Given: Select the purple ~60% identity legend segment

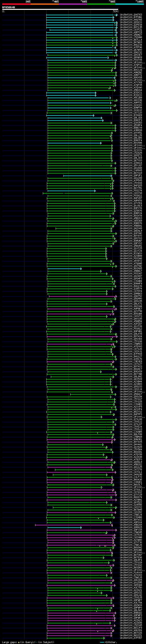Looking at the screenshot, I should (x=73, y=4).
